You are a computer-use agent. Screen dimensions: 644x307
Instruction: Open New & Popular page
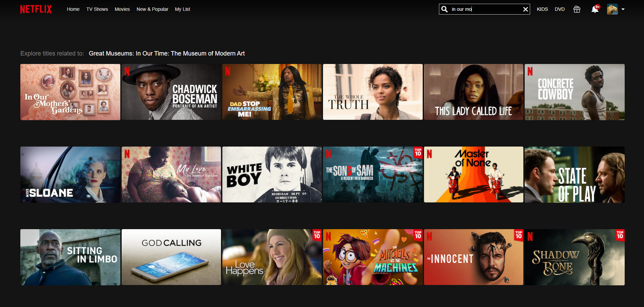pyautogui.click(x=152, y=9)
